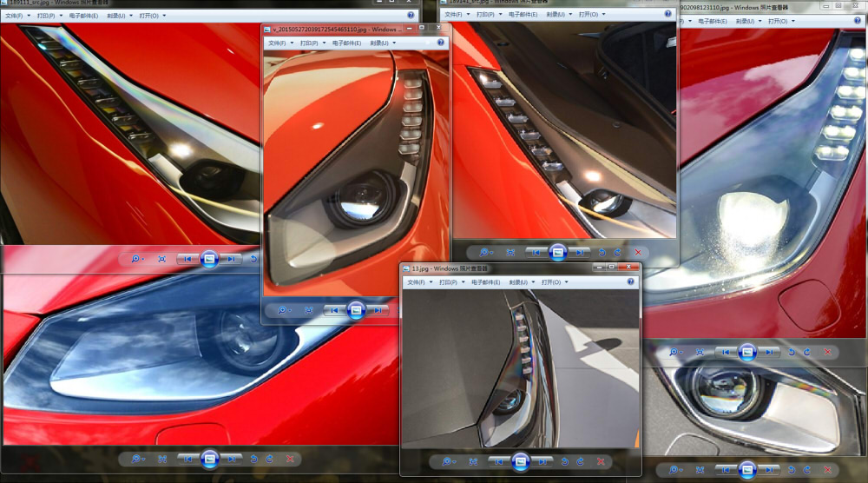Rotate counterclockwise in 13.jpg window
This screenshot has width=868, height=483.
point(565,461)
